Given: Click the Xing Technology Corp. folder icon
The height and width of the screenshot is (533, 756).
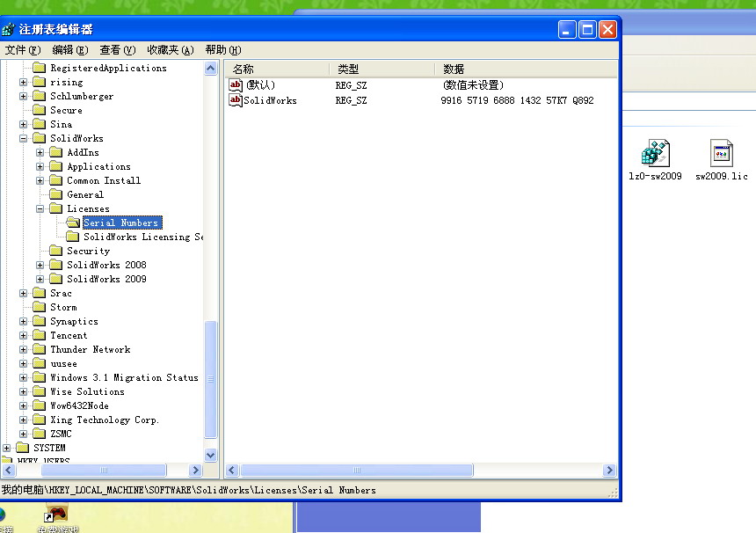Looking at the screenshot, I should tap(39, 420).
